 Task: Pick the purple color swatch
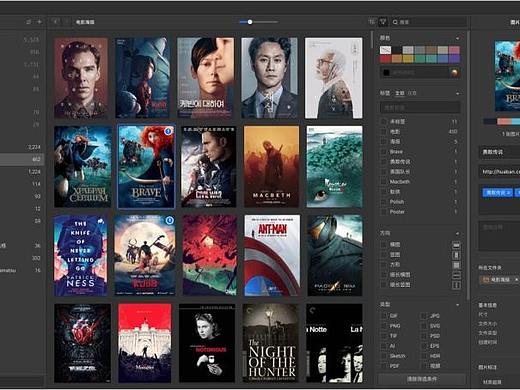(454, 59)
